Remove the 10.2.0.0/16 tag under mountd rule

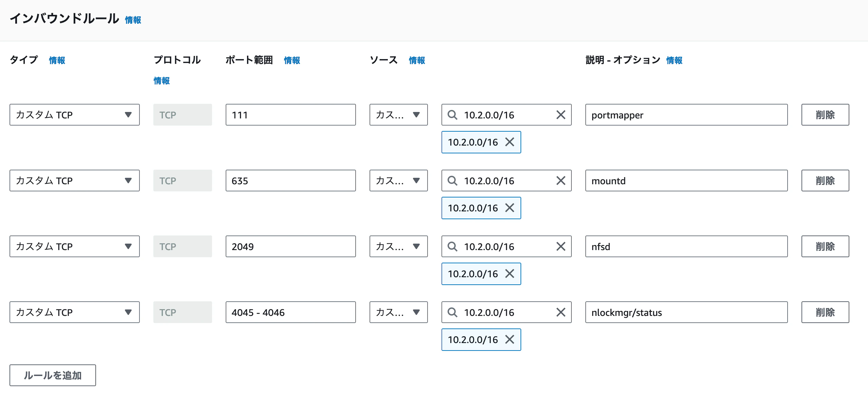click(509, 208)
